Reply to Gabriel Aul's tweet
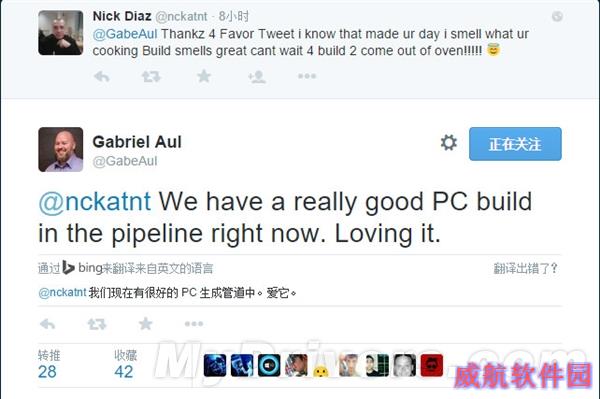The width and height of the screenshot is (600, 399). point(47,324)
